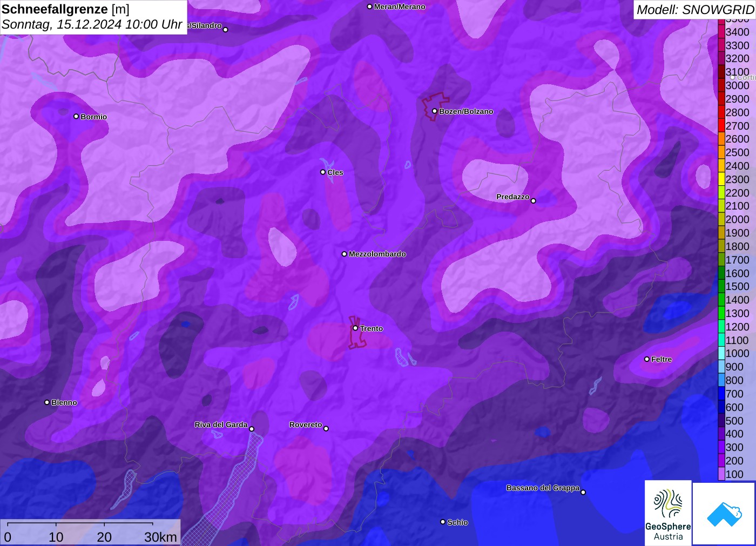Image resolution: width=756 pixels, height=546 pixels.
Task: Click the GeoSphere Austria logo
Action: pyautogui.click(x=668, y=513)
